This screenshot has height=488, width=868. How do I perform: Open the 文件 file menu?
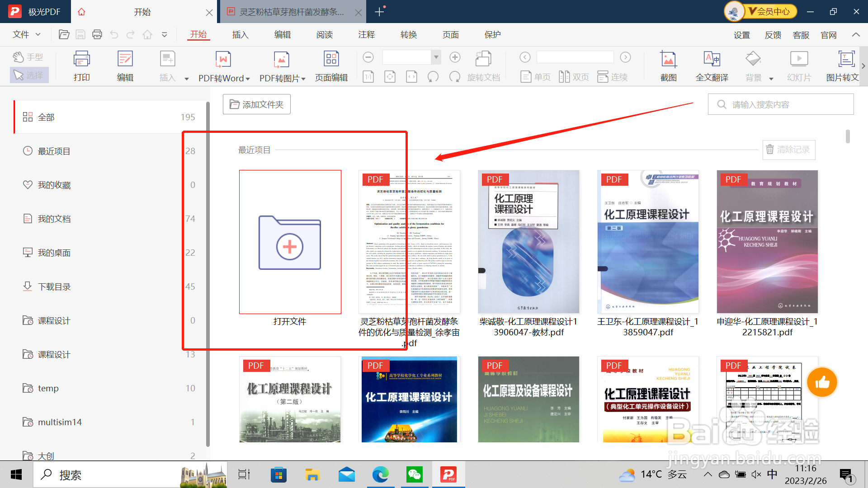pyautogui.click(x=26, y=35)
